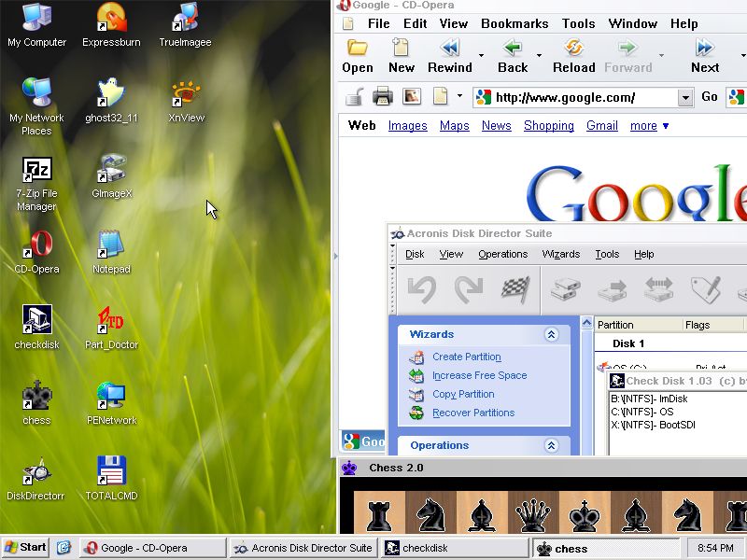Viewport: 747px width, 560px height.
Task: Click the Redo arrow icon in Acronis
Action: 467,289
